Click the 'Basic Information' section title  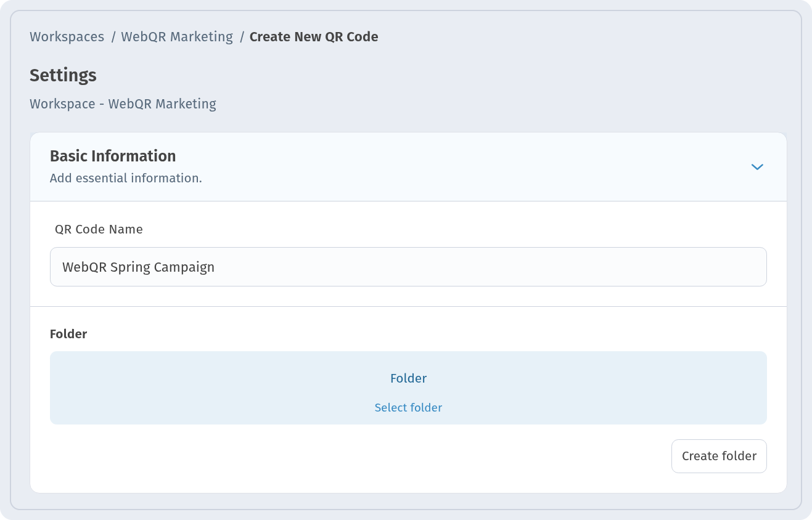click(x=113, y=156)
